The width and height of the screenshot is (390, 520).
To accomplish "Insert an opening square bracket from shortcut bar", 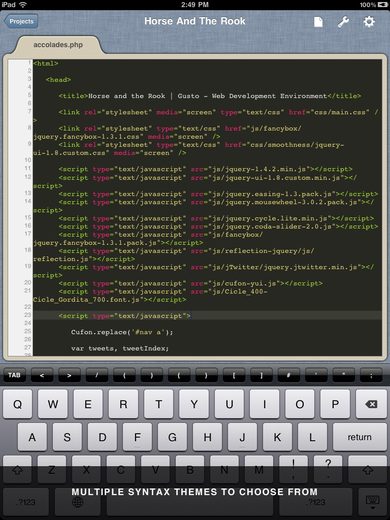I will pos(234,375).
